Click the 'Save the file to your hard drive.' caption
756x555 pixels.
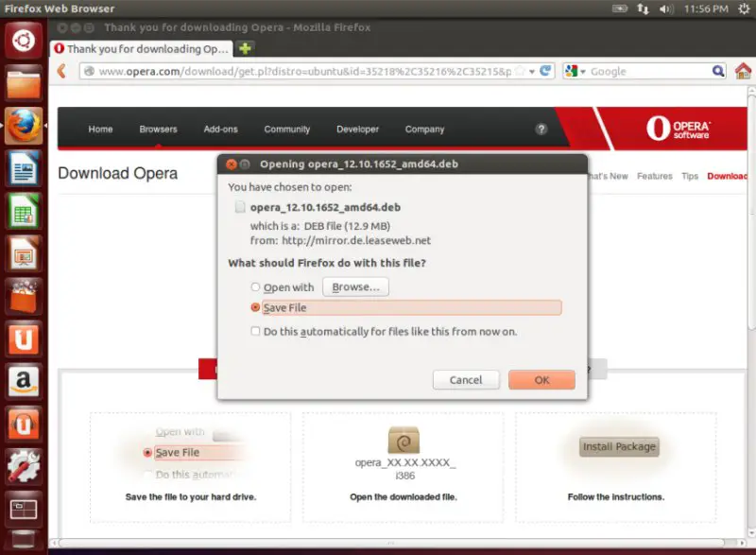click(191, 496)
